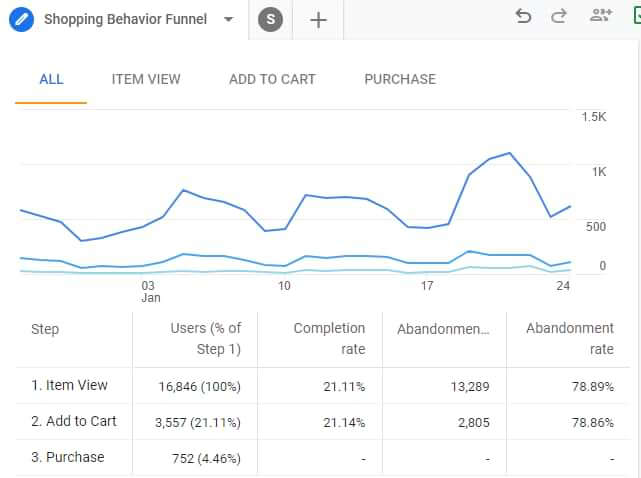Open the share exploration people icon
The image size is (641, 478).
601,16
